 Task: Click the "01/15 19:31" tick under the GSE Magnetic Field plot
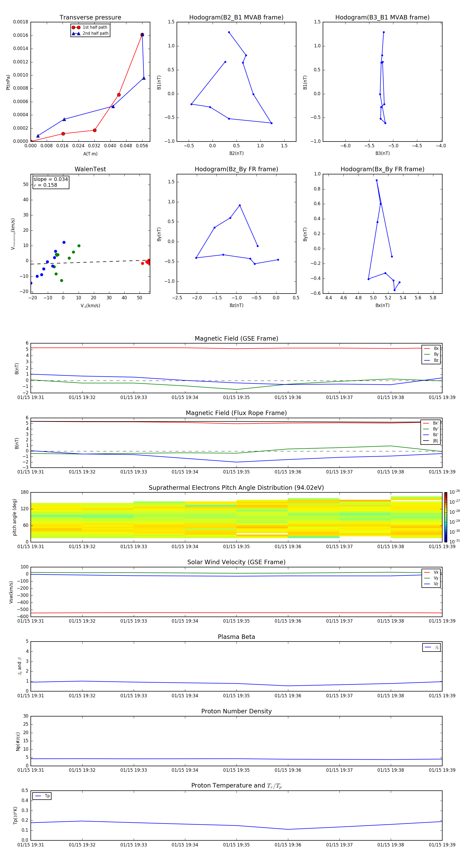click(31, 398)
